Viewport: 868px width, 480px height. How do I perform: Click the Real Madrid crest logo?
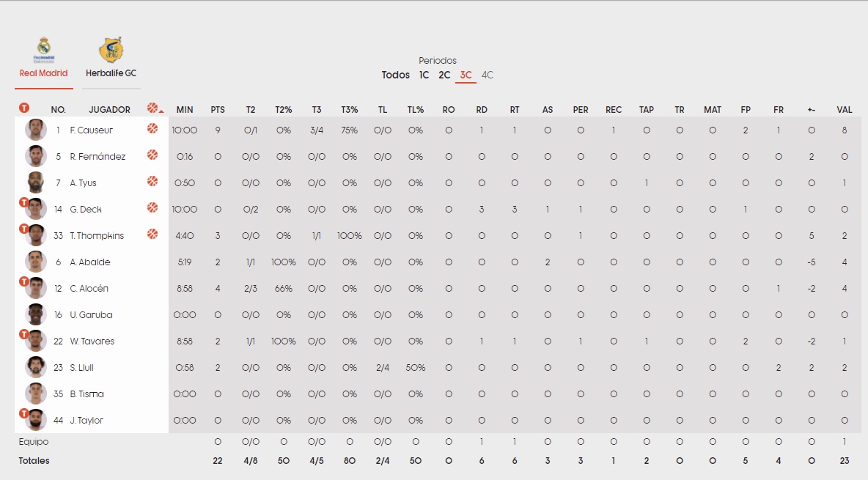coord(44,51)
